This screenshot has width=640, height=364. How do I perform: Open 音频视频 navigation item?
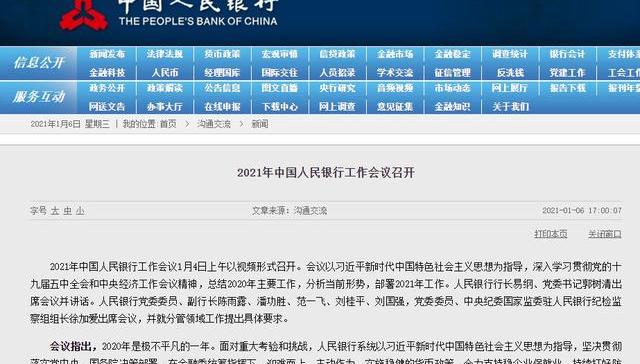[395, 88]
